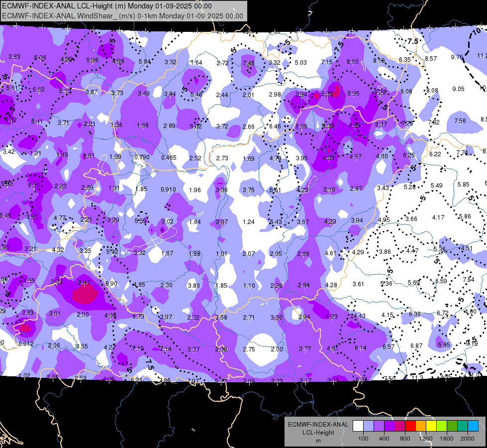Click the orange legend swatch
The height and width of the screenshot is (448, 487).
421,426
